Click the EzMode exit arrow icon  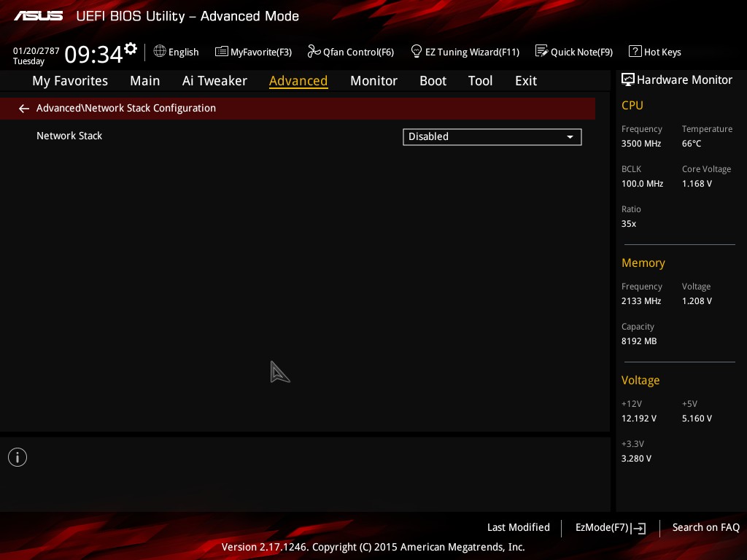(x=639, y=528)
